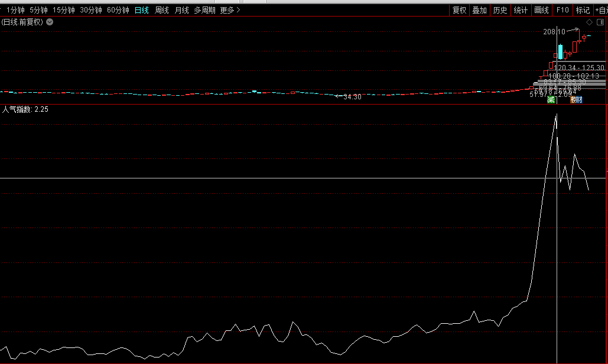Open 月线 monthly chart
The width and height of the screenshot is (608, 364).
[x=181, y=10]
